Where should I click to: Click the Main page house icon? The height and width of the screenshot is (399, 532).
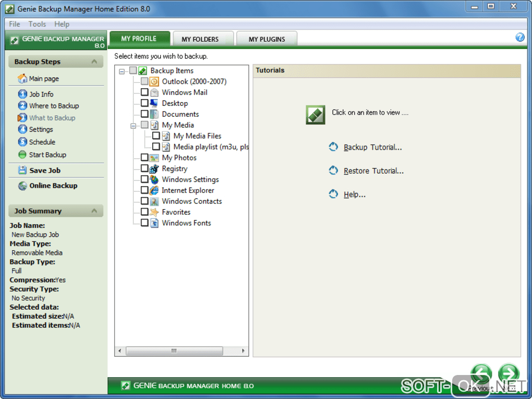pos(22,78)
